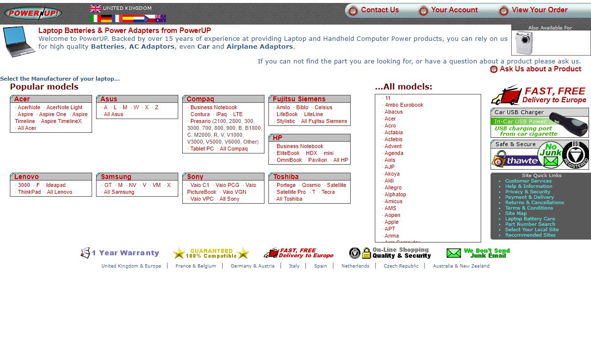The width and height of the screenshot is (591, 364).
Task: Open View Your Order
Action: click(539, 10)
